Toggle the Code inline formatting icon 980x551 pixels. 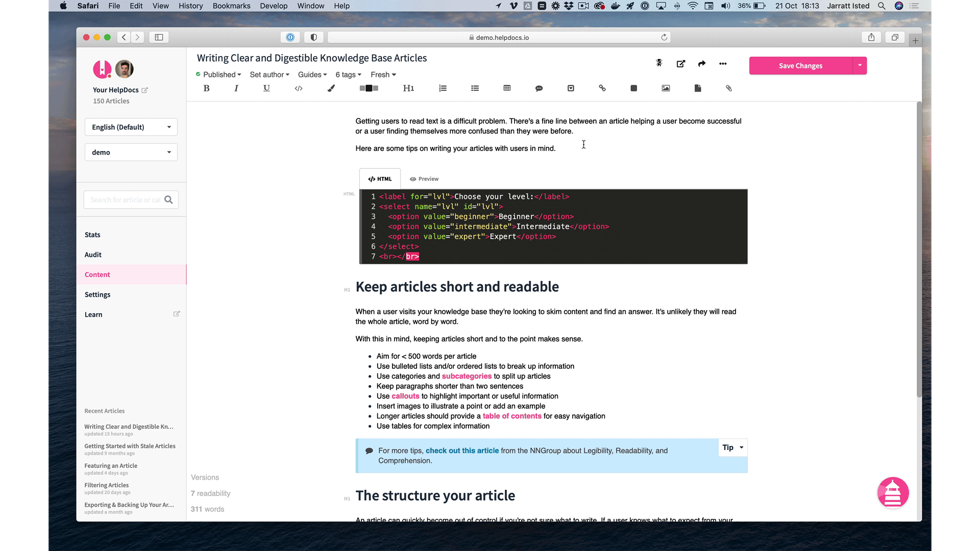click(298, 88)
